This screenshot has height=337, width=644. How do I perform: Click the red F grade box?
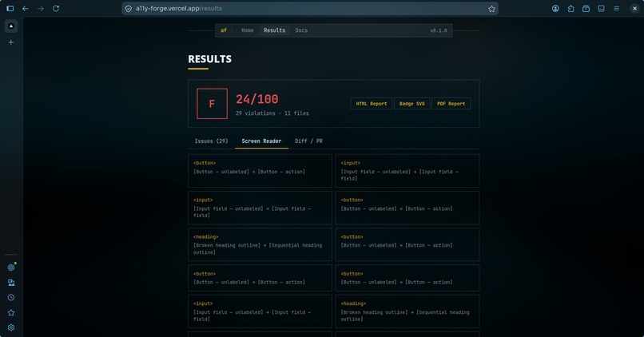212,104
